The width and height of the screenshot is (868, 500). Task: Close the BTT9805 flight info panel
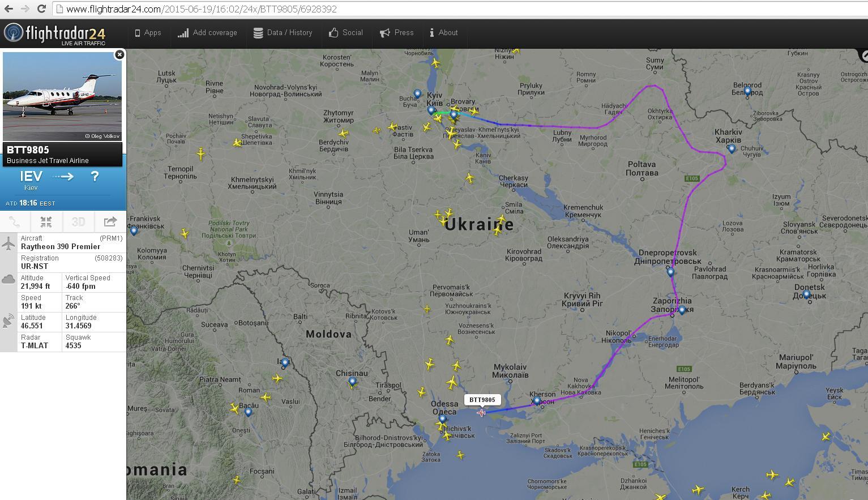pos(119,54)
